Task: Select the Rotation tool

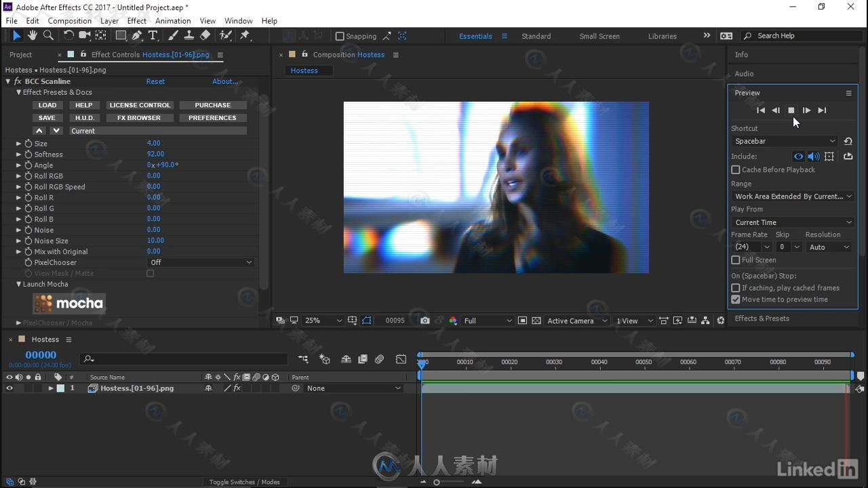Action: point(68,35)
